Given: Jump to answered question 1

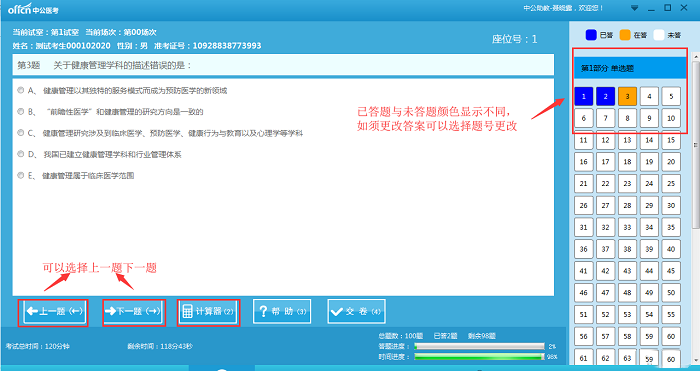Looking at the screenshot, I should (583, 96).
